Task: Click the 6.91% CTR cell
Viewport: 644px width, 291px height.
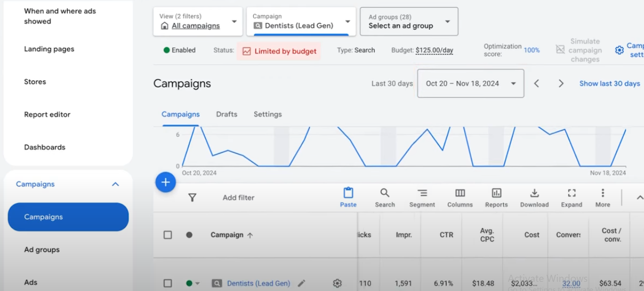Action: (443, 283)
